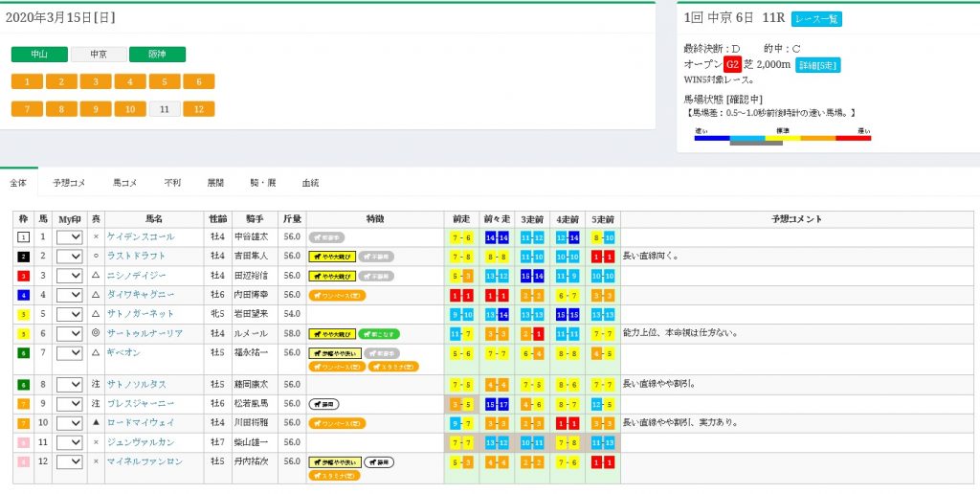
Task: Switch to the 馬コメ tab
Action: 124,183
